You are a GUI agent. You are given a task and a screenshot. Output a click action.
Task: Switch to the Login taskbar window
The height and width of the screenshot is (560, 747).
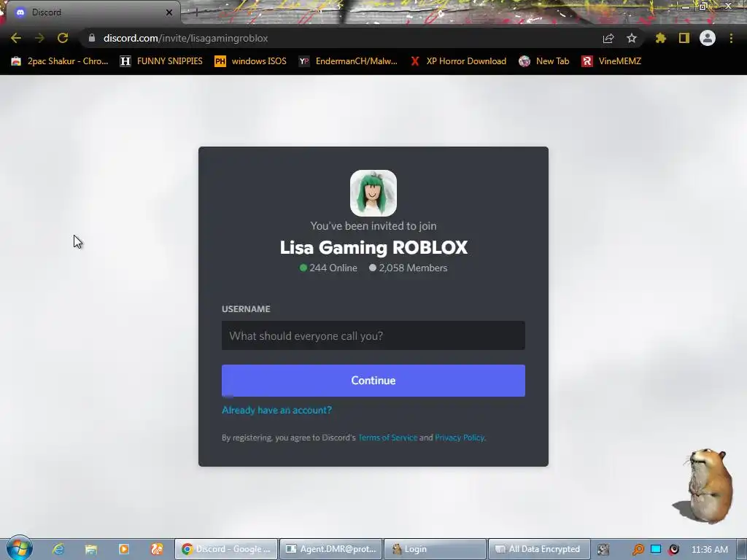click(x=435, y=549)
